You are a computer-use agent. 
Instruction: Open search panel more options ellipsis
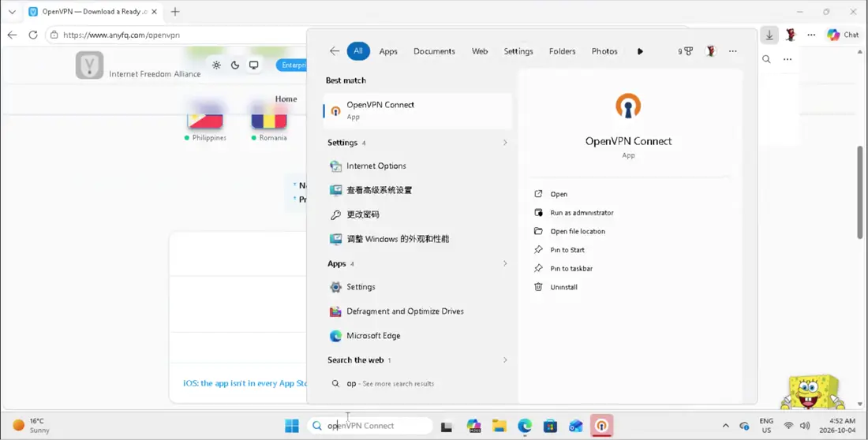(x=733, y=51)
